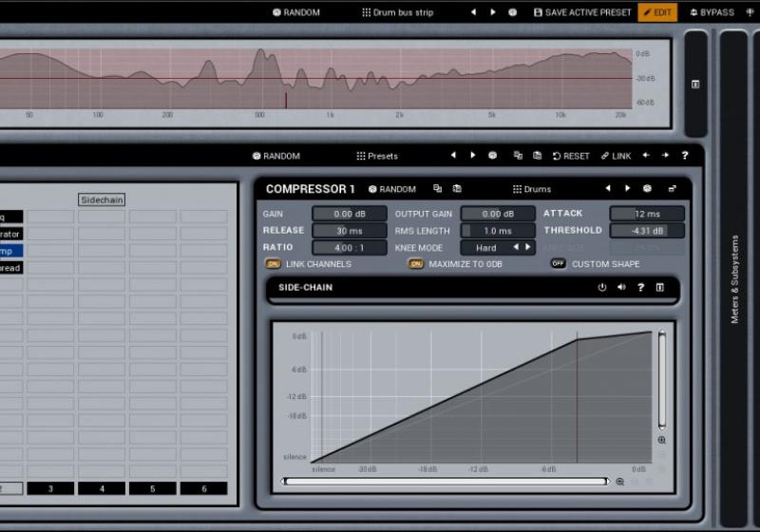760x532 pixels.
Task: Select column 4 at the grid bottom
Action: pos(102,488)
